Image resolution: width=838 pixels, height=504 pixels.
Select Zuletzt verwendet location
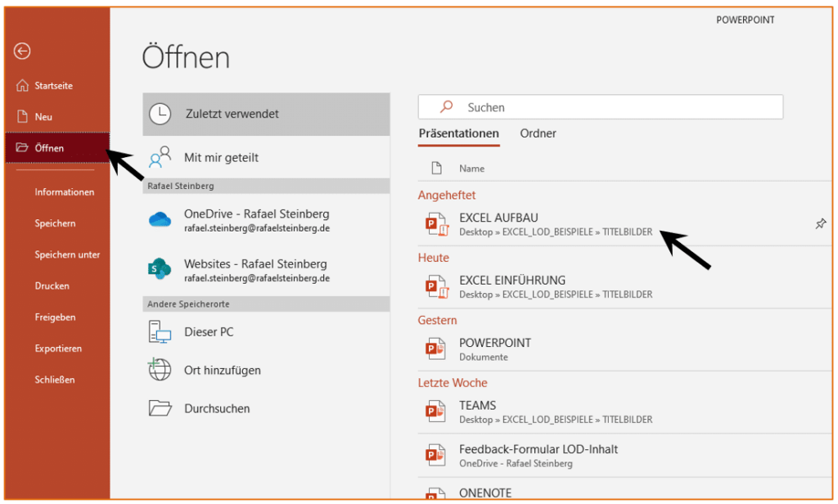tap(266, 114)
